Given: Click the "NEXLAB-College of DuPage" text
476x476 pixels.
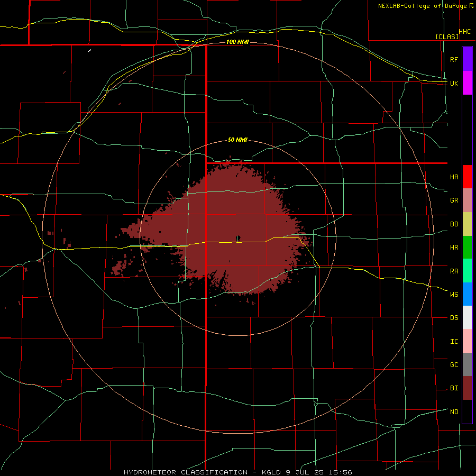Looking at the screenshot, I should (x=422, y=6).
